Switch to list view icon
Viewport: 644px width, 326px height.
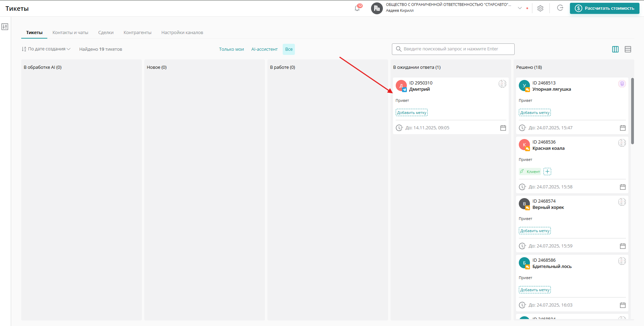pyautogui.click(x=628, y=49)
